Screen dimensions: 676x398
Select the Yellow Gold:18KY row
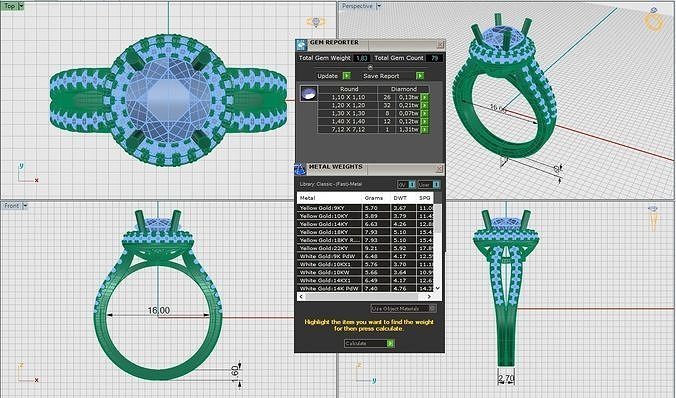point(365,232)
